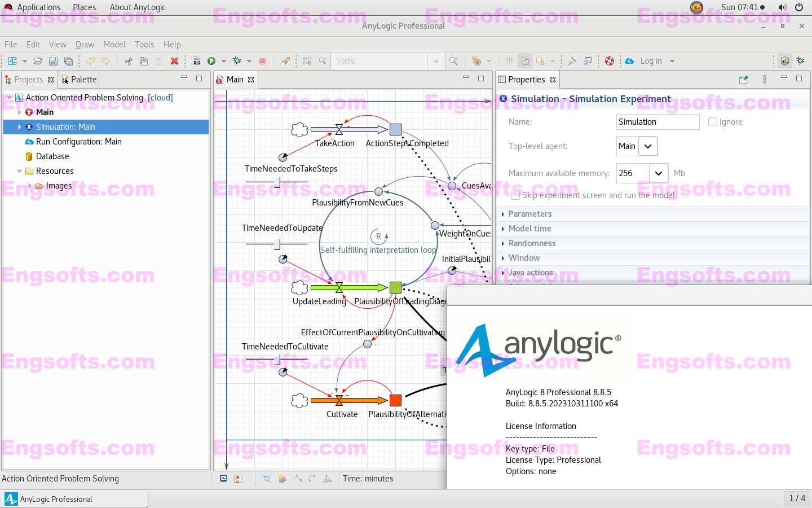Click the green PlausibilityOfLeadingDiagnosis stock

(395, 287)
